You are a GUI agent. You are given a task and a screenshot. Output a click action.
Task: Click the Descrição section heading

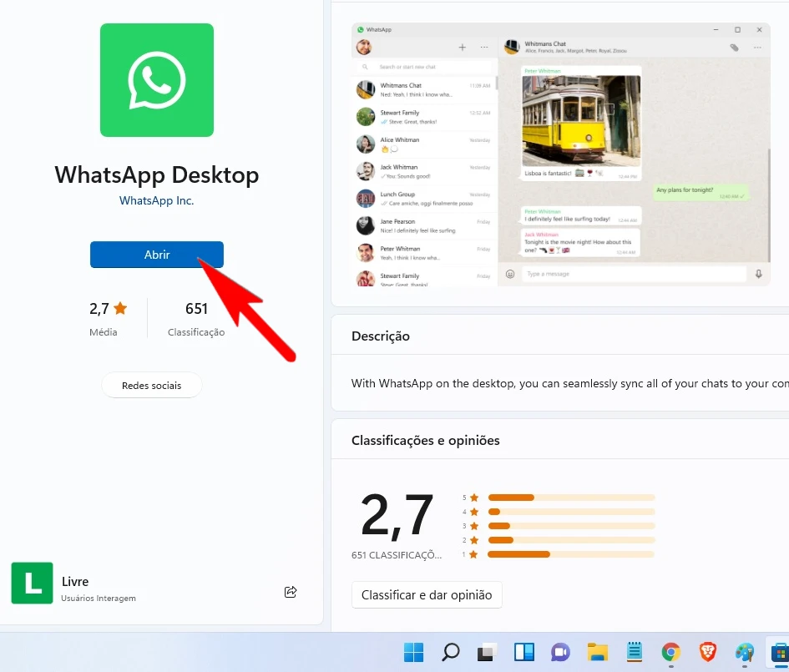click(381, 336)
